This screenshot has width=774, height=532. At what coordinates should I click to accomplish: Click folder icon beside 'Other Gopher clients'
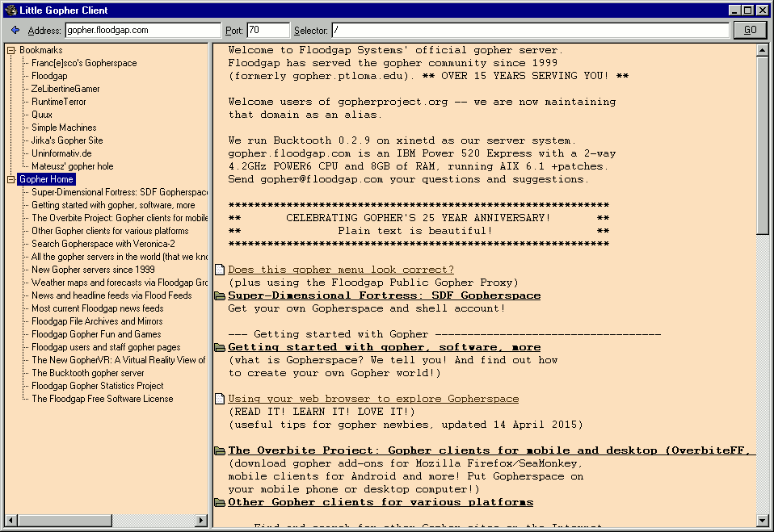tap(220, 502)
